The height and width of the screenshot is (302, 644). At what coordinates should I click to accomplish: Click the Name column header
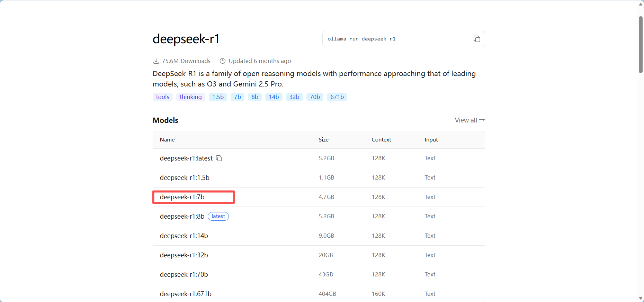pyautogui.click(x=167, y=139)
